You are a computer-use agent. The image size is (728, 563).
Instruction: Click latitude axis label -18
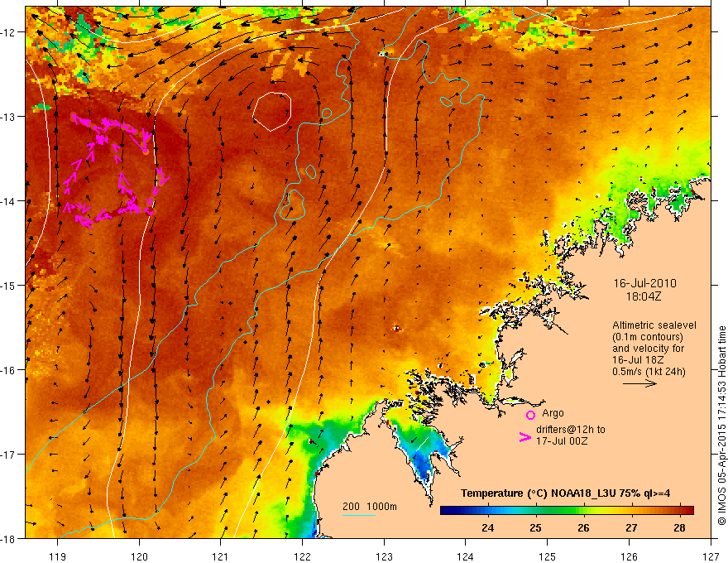pyautogui.click(x=8, y=538)
